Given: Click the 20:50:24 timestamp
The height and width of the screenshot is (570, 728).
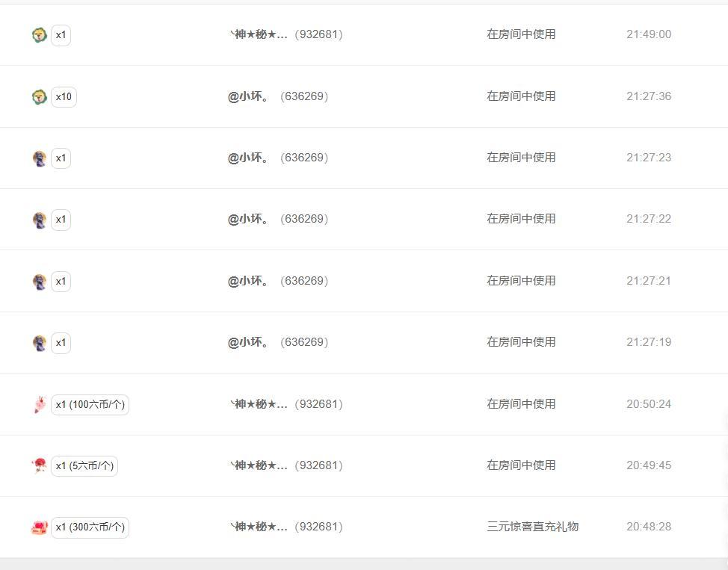Looking at the screenshot, I should (649, 404).
